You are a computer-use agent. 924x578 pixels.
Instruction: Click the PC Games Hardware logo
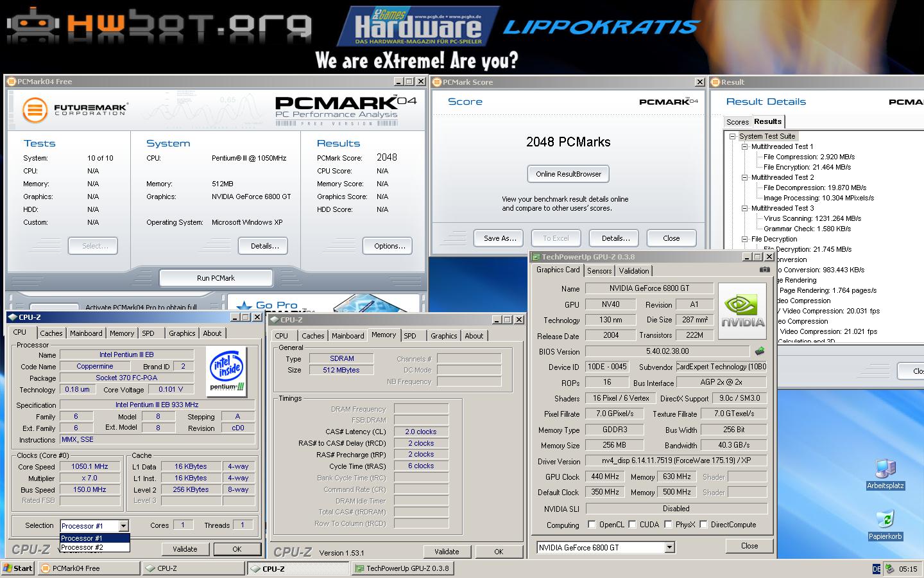coord(418,26)
